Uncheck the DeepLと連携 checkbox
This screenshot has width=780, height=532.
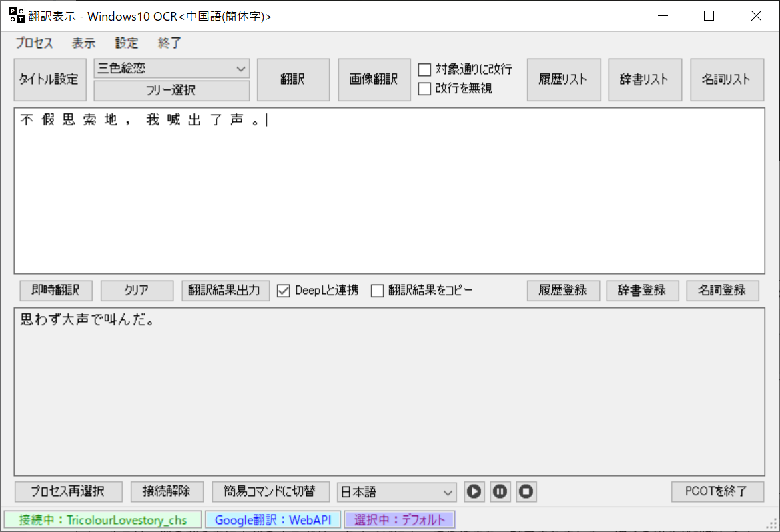(x=283, y=291)
